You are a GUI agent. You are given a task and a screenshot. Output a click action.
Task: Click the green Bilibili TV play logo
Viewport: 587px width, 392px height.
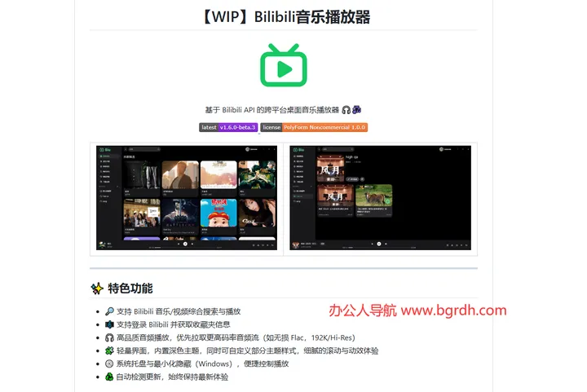pos(284,65)
